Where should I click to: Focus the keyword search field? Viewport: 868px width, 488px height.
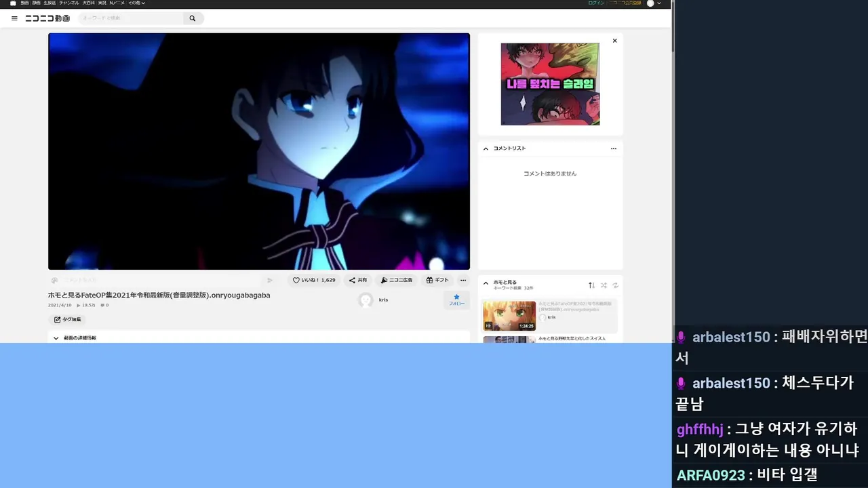131,18
